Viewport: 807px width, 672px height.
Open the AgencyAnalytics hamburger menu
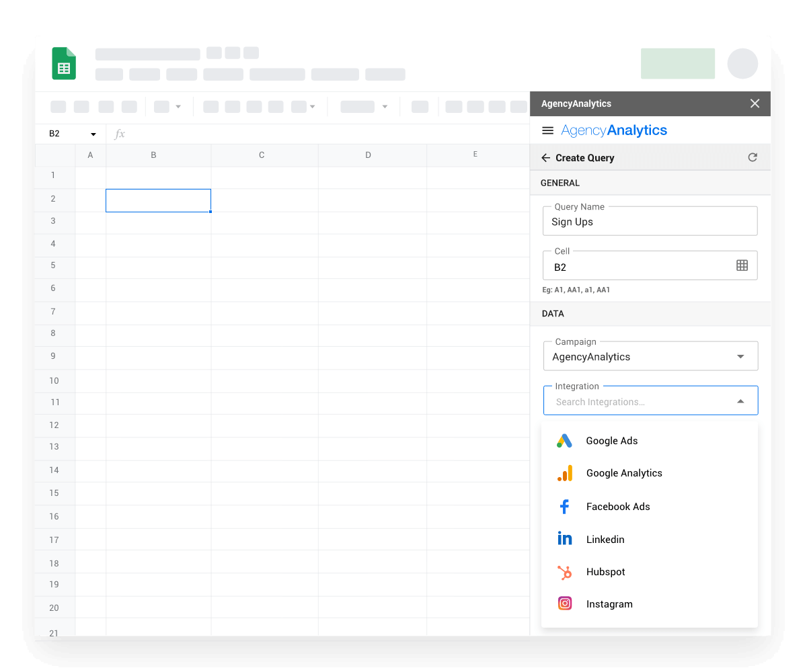[x=548, y=130]
